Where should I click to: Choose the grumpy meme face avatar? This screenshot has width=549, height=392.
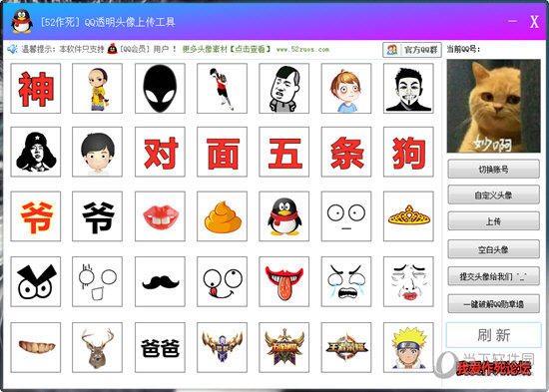coord(283,88)
